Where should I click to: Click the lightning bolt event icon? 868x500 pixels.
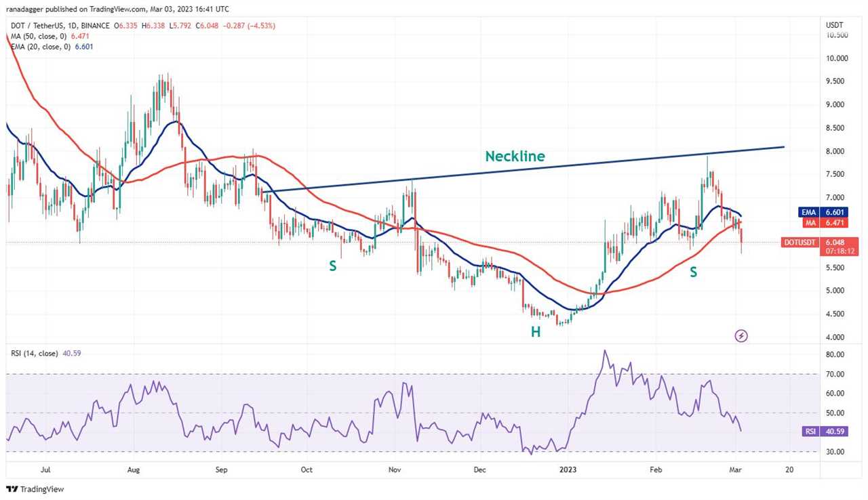[x=741, y=335]
